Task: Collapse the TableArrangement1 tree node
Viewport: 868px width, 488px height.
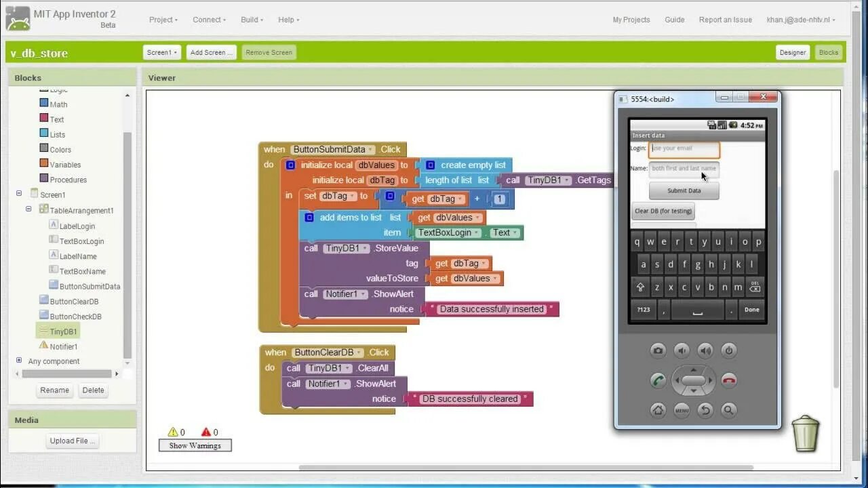Action: (28, 209)
